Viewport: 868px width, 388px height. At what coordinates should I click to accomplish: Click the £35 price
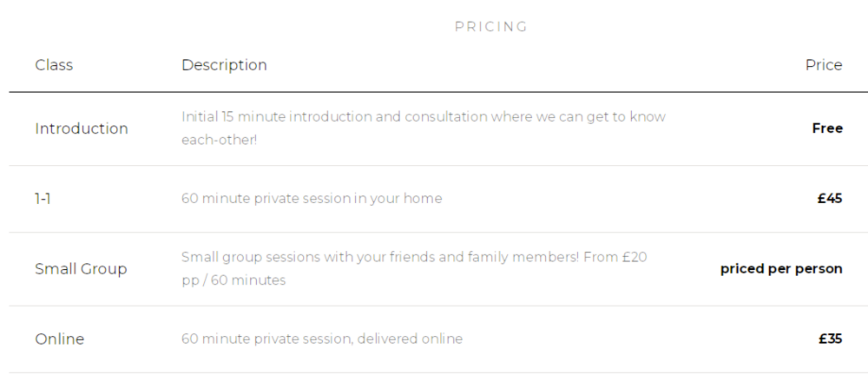pos(830,339)
